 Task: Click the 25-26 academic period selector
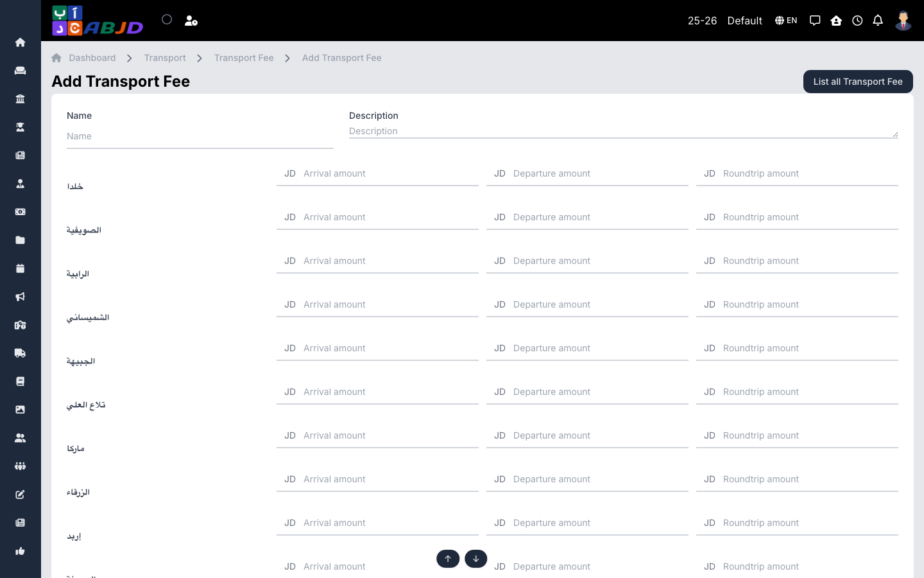[x=702, y=21]
